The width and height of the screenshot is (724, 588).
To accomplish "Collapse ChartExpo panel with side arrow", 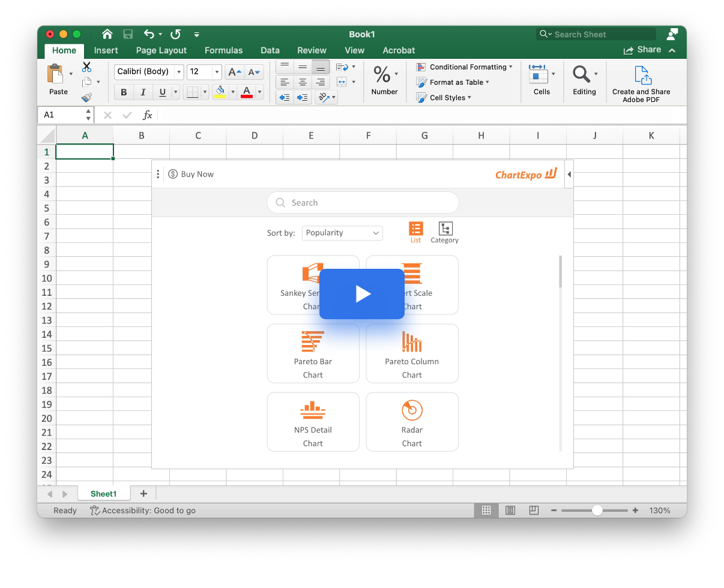I will point(569,175).
